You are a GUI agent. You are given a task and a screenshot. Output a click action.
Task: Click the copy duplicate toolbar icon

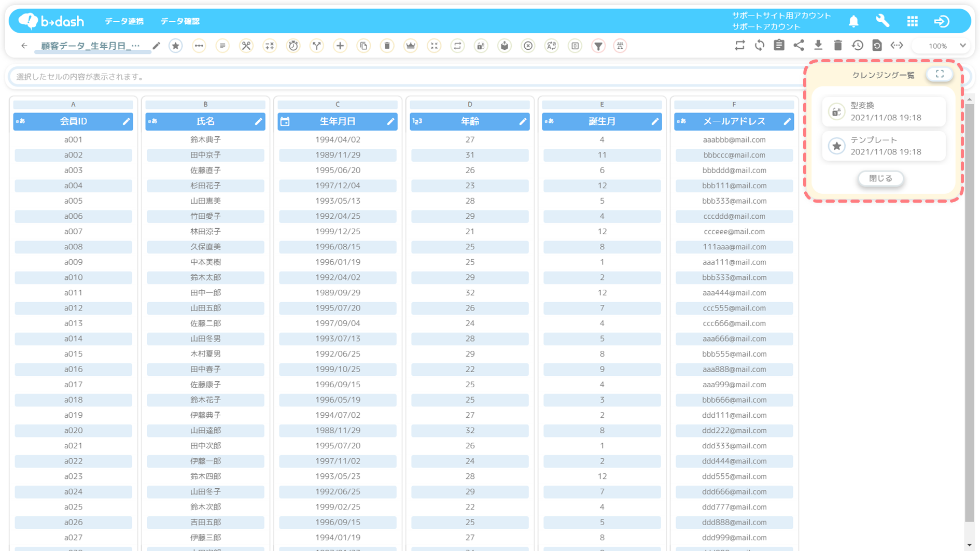point(364,46)
